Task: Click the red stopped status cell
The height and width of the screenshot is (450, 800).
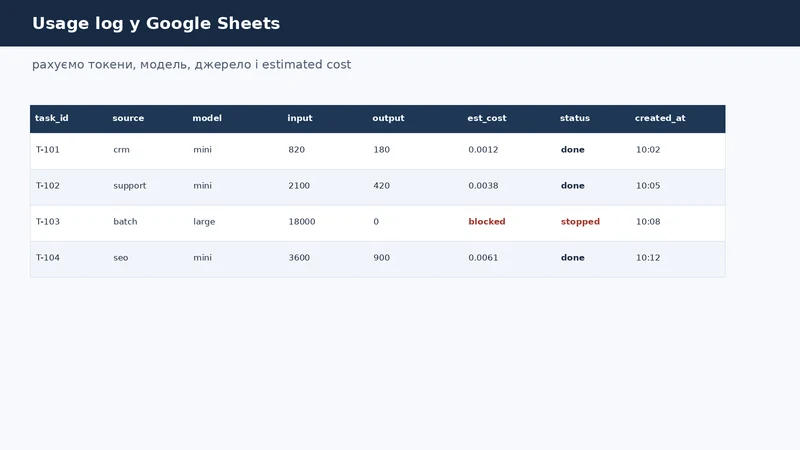Action: (x=580, y=222)
